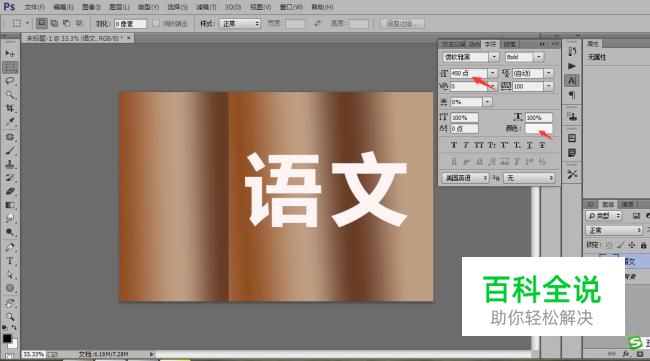Click the feather value input field
Viewport: 650px width, 361px height.
tap(130, 24)
